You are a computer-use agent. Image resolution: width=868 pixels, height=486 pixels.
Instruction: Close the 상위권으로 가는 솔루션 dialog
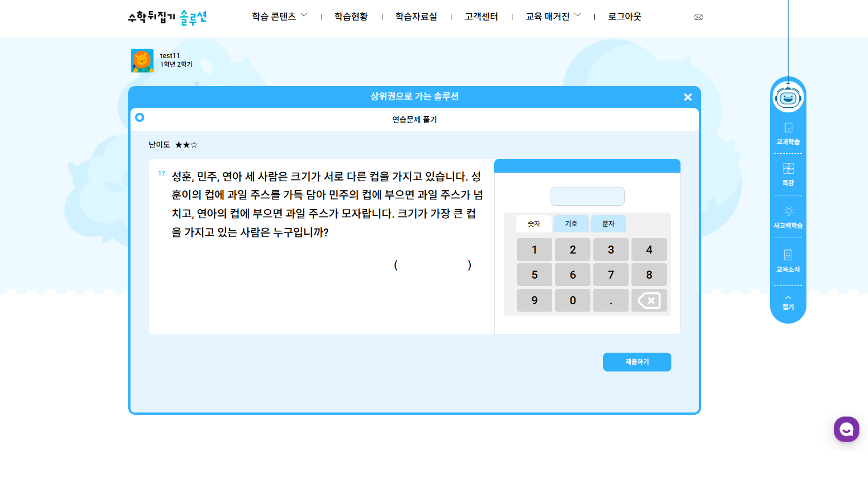(x=688, y=97)
